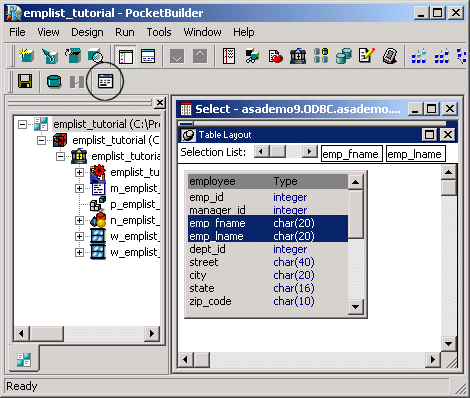Expand the emplist_tu application node
Viewport: 470px width, 398px height.
pos(79,172)
